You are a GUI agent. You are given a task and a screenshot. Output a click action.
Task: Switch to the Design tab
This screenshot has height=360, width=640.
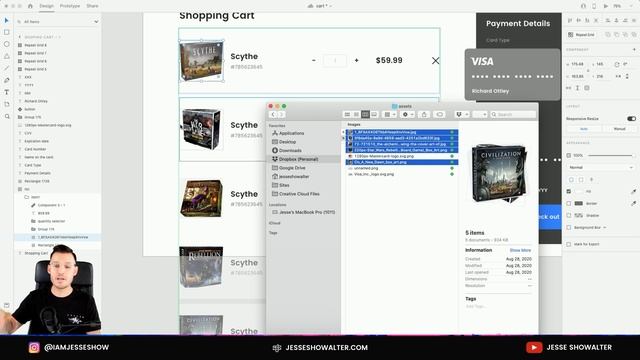[x=47, y=6]
